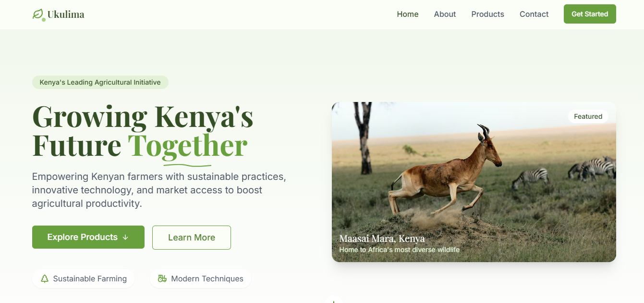This screenshot has width=644, height=303.
Task: Click the circular scroll-down indicator at the page bottom
Action: click(334, 300)
